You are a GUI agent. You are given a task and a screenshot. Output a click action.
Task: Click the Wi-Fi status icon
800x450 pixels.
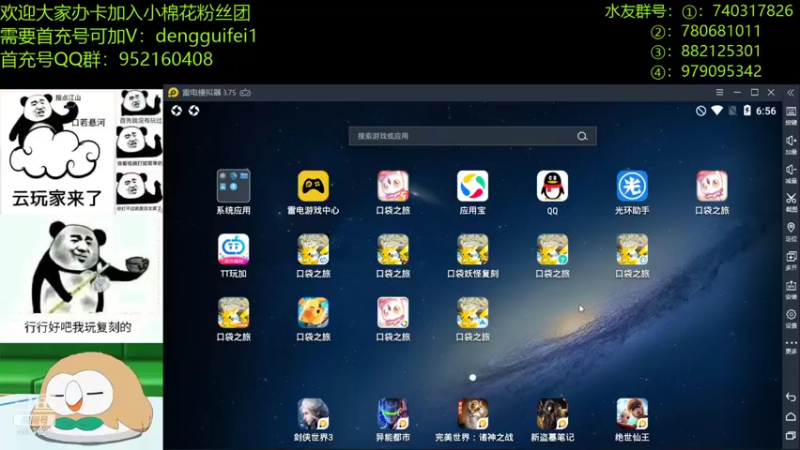[x=717, y=111]
